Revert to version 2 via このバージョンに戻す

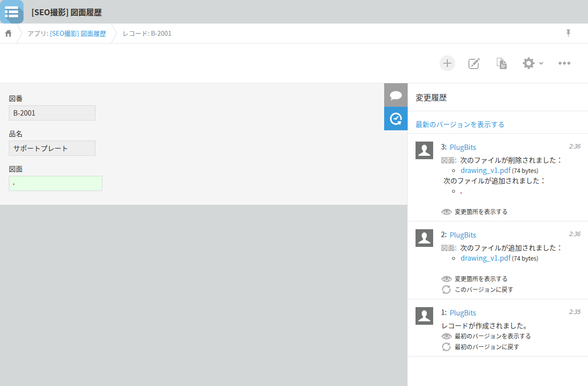[x=477, y=289]
